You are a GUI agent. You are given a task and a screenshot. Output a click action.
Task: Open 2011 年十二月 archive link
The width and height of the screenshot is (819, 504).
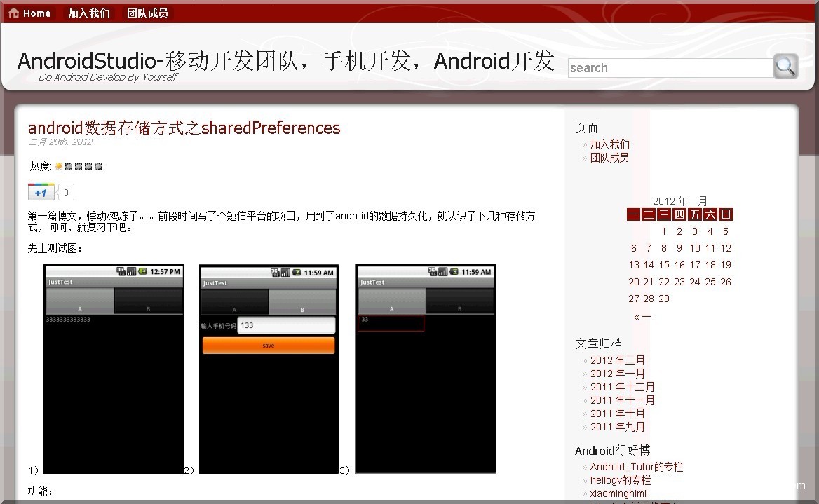pos(623,387)
